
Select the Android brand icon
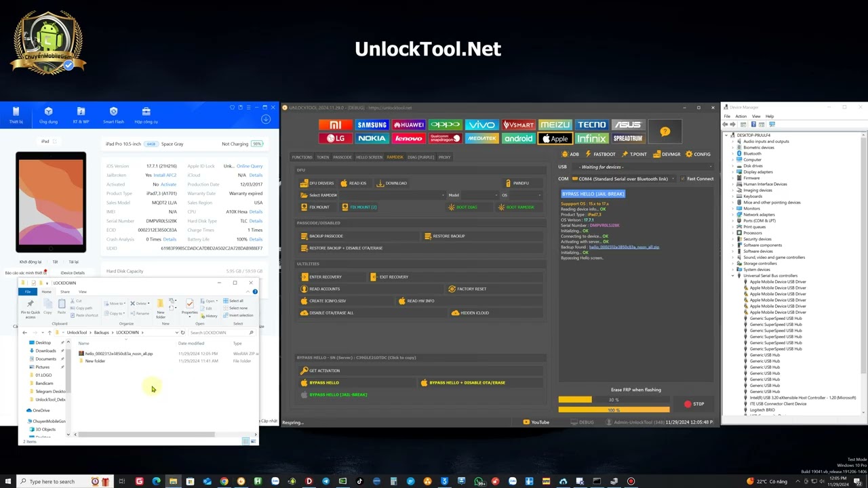[x=519, y=138]
